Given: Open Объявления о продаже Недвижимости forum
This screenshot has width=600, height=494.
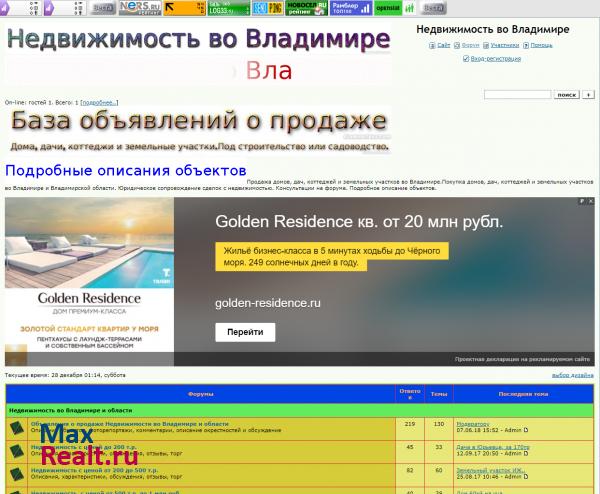Looking at the screenshot, I should (130, 424).
